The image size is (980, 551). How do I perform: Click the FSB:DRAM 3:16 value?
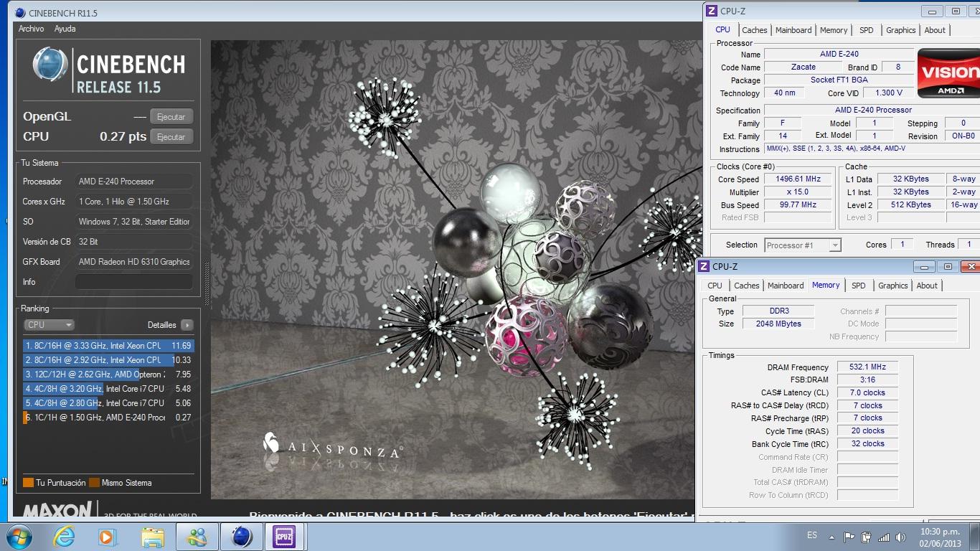[x=867, y=380]
